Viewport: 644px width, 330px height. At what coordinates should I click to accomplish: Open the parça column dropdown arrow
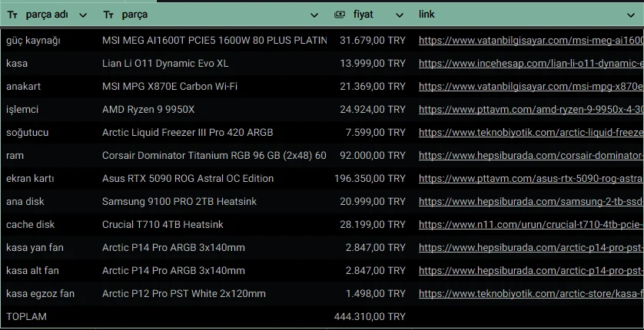click(x=314, y=15)
